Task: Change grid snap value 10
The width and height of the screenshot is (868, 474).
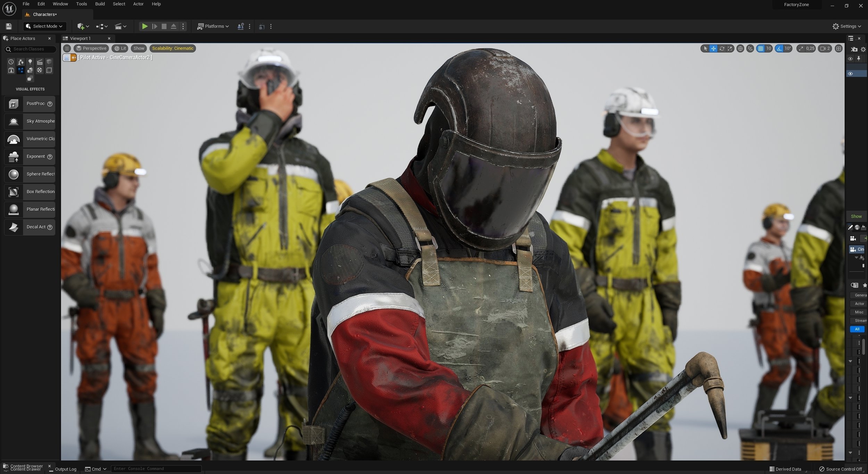Action: tap(769, 49)
